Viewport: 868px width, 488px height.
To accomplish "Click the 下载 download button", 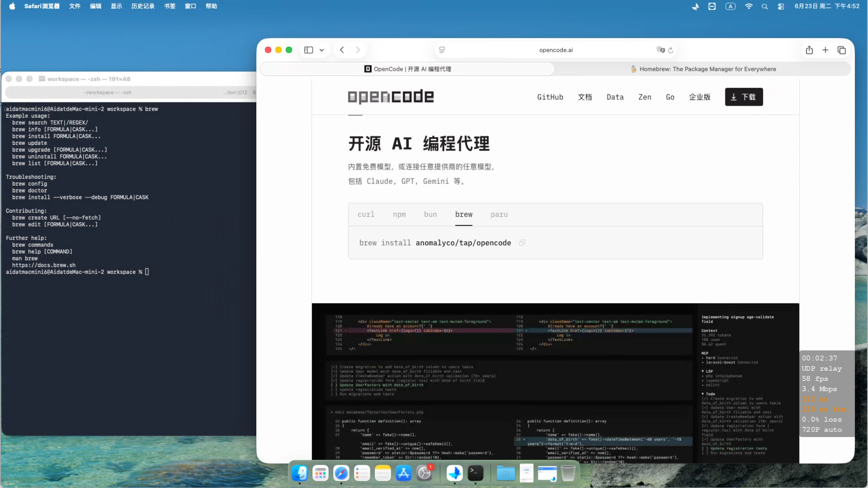I will 744,97.
